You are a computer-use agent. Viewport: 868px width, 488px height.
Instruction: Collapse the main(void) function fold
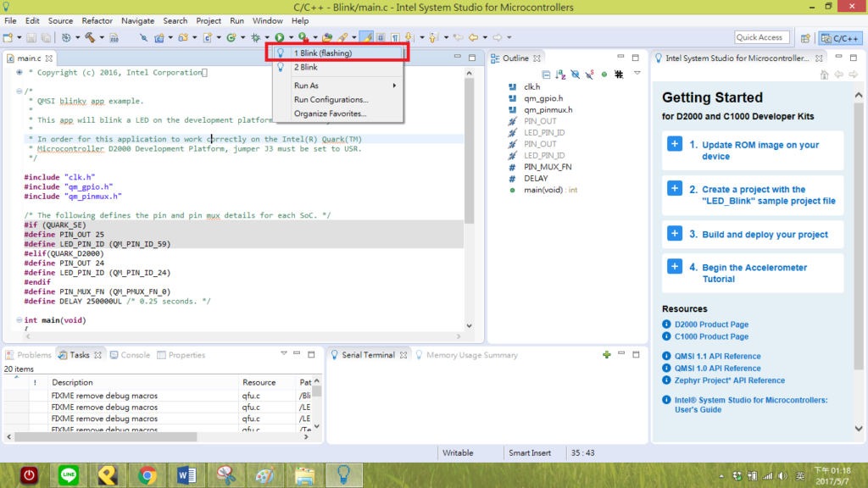click(x=19, y=319)
